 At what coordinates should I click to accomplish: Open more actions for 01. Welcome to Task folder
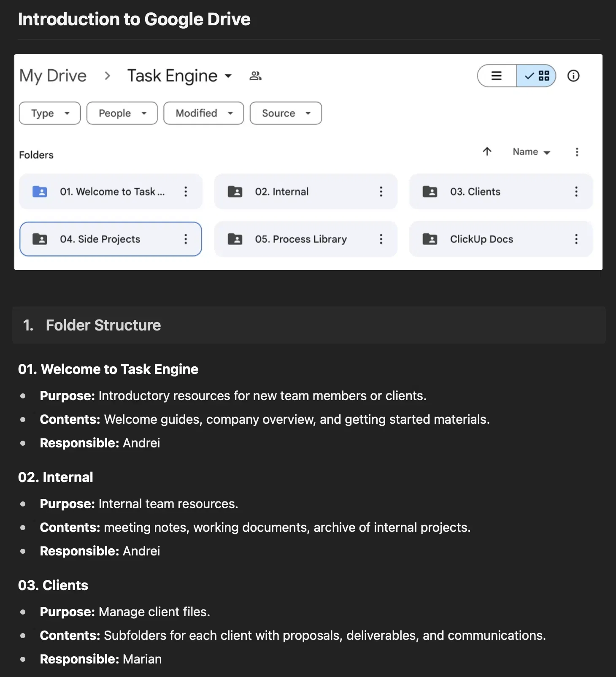186,192
